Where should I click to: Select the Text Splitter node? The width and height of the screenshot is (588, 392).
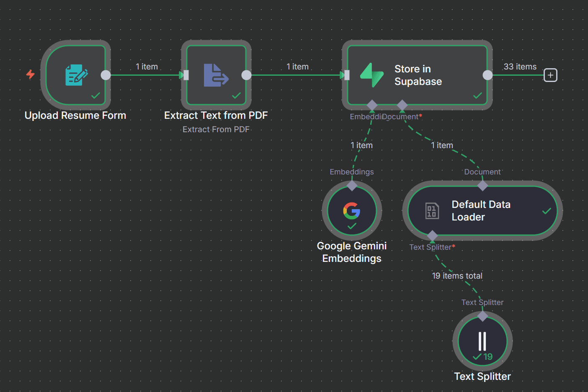click(x=482, y=341)
